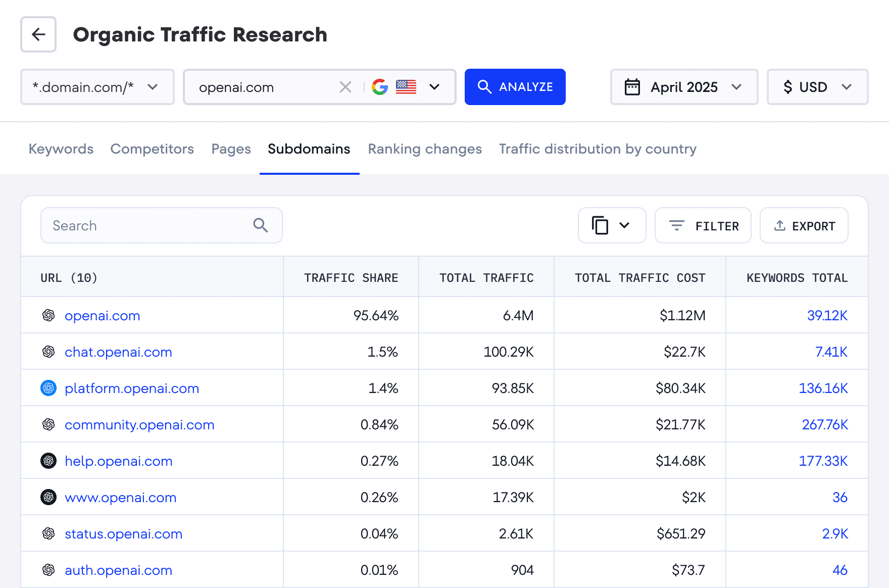Click the Filter icon button
The height and width of the screenshot is (588, 889).
(x=677, y=225)
